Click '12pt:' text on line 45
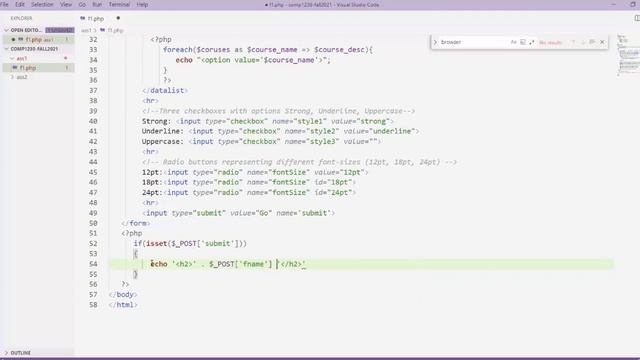Viewport: 640px width, 360px height. (x=152, y=172)
